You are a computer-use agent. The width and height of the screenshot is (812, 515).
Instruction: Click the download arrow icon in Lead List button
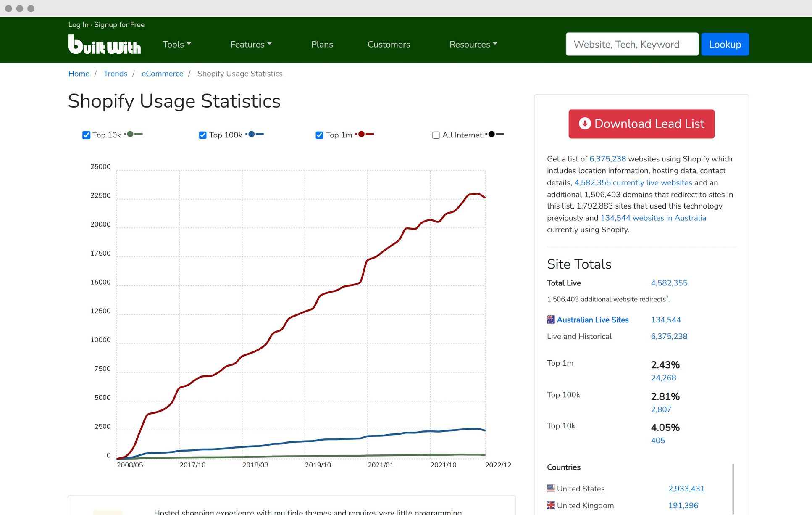click(x=584, y=124)
